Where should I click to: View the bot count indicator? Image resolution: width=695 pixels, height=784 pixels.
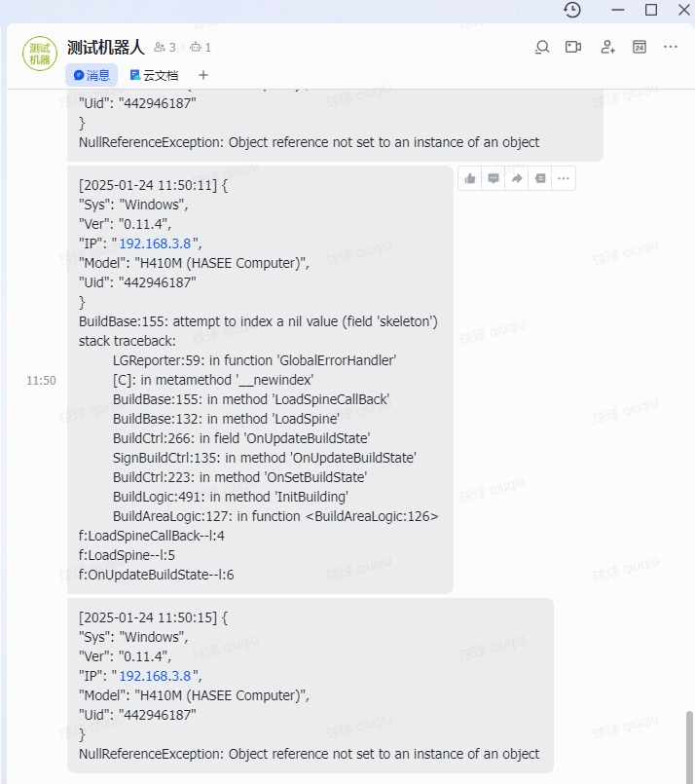tap(201, 47)
